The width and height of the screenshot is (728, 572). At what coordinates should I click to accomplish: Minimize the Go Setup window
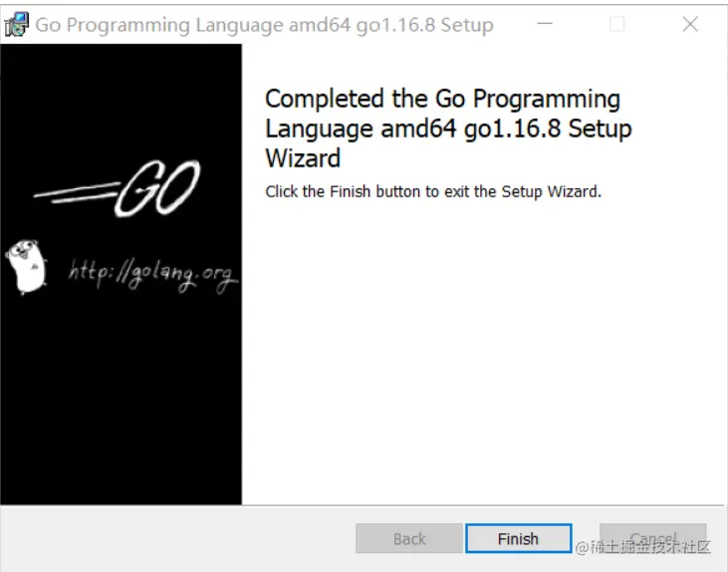[x=545, y=24]
